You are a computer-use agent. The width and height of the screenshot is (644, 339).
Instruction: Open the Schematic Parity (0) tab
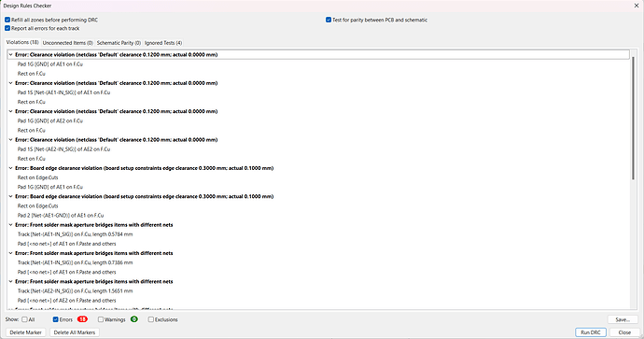coord(119,43)
